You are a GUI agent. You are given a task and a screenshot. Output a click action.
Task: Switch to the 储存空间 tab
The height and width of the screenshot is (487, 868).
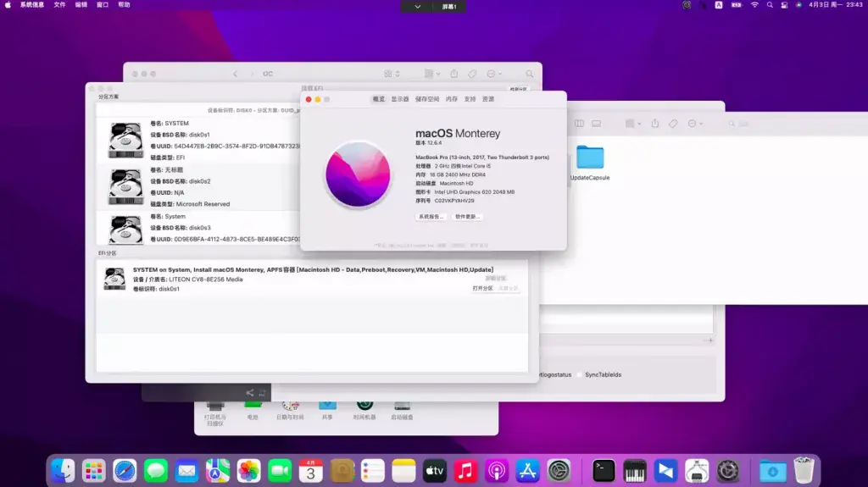click(427, 99)
